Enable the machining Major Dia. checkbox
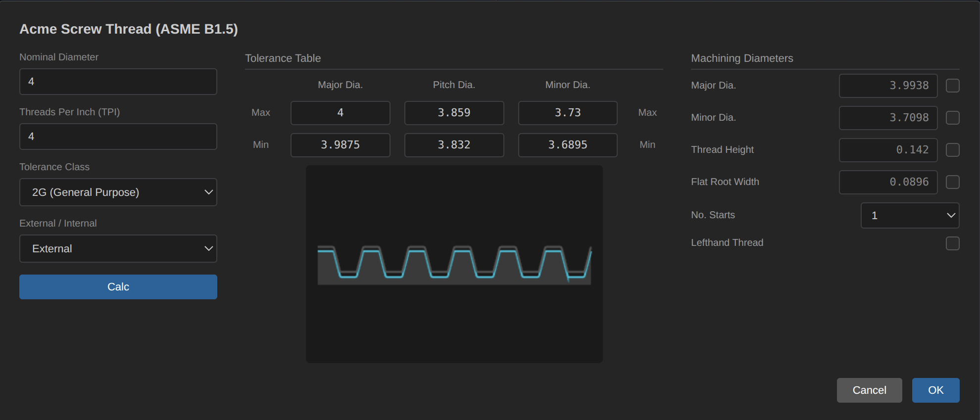 click(953, 86)
